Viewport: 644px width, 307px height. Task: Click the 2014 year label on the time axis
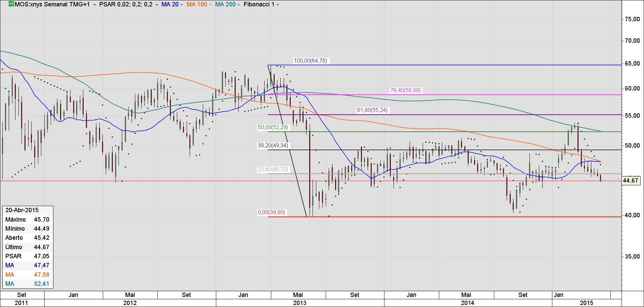point(468,303)
